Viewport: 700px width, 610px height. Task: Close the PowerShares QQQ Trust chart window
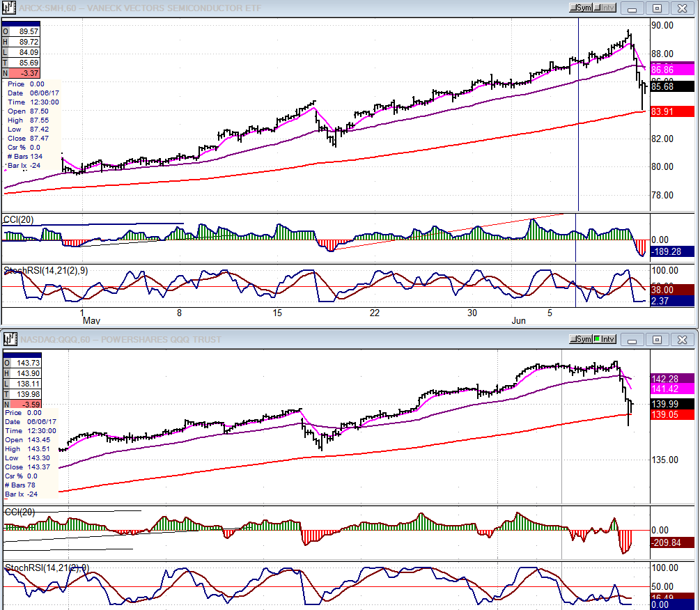pyautogui.click(x=682, y=340)
